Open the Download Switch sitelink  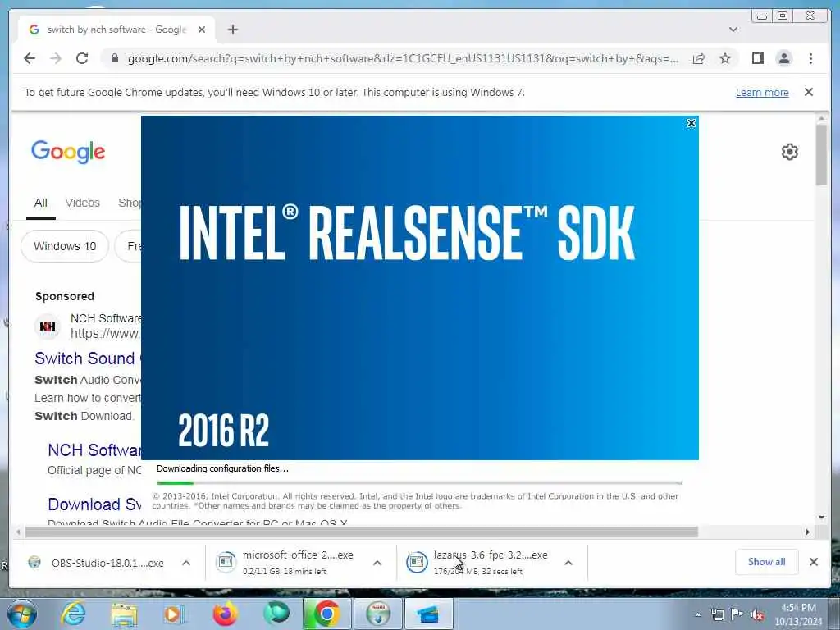[94, 504]
